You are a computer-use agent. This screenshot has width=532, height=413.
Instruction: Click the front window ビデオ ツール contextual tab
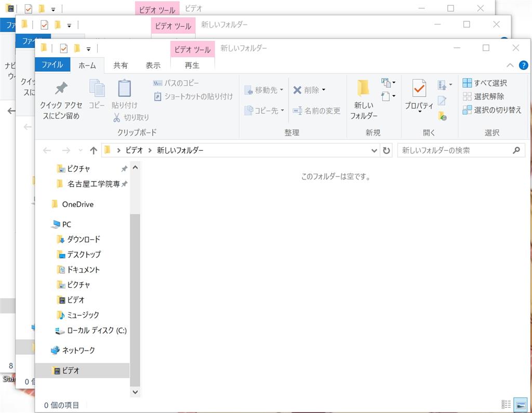[x=192, y=49]
